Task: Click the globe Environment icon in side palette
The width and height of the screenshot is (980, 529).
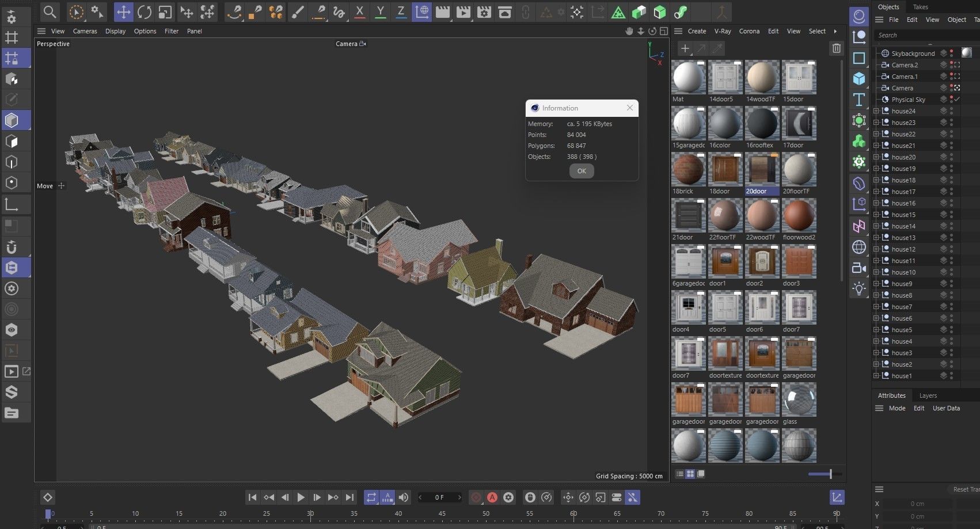Action: (x=859, y=247)
